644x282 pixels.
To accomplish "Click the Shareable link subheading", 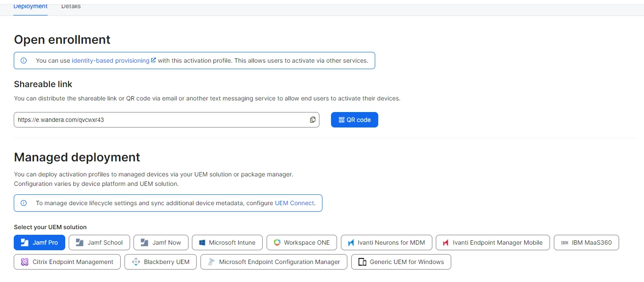I will (43, 84).
